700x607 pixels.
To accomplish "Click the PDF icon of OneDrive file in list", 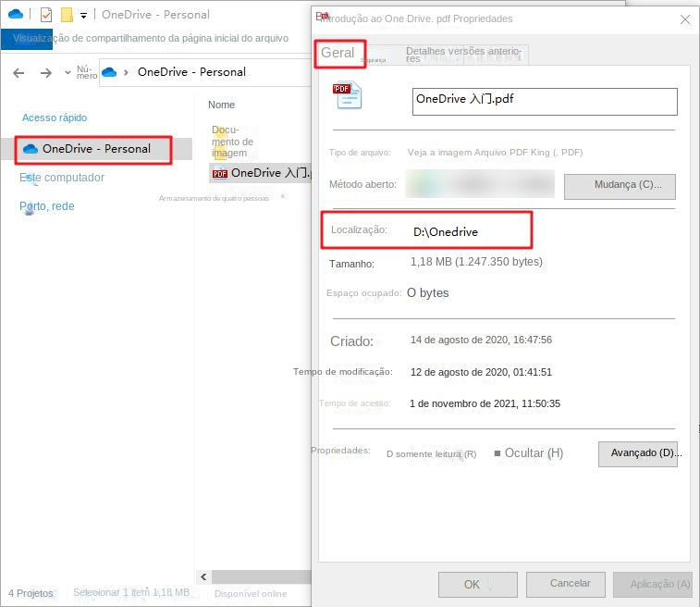I will pos(220,173).
